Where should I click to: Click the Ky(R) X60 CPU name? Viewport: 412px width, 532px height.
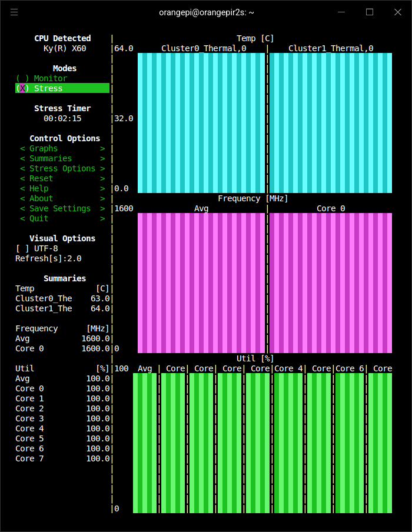(x=65, y=48)
